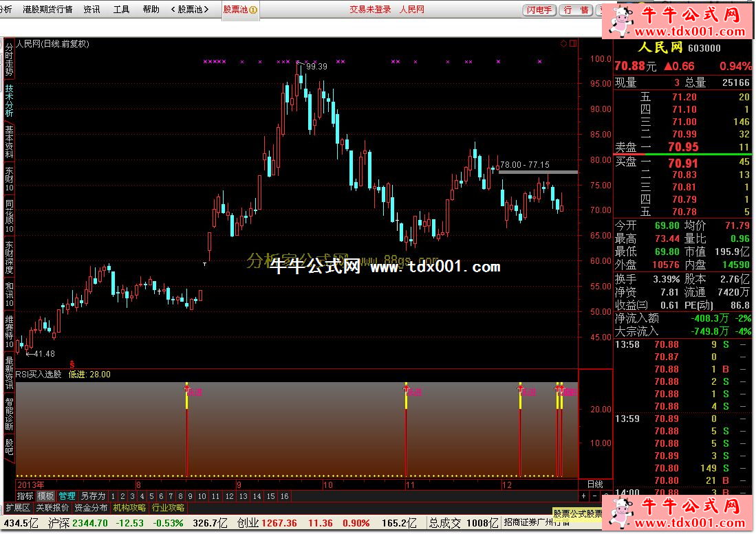Select template number 1
Image resolution: width=756 pixels, height=534 pixels.
[113, 496]
